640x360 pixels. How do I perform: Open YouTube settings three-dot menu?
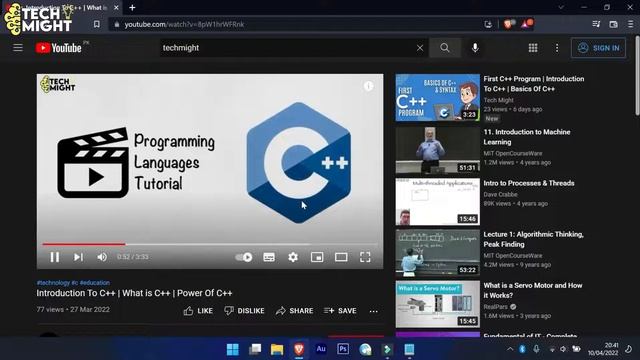pos(557,48)
